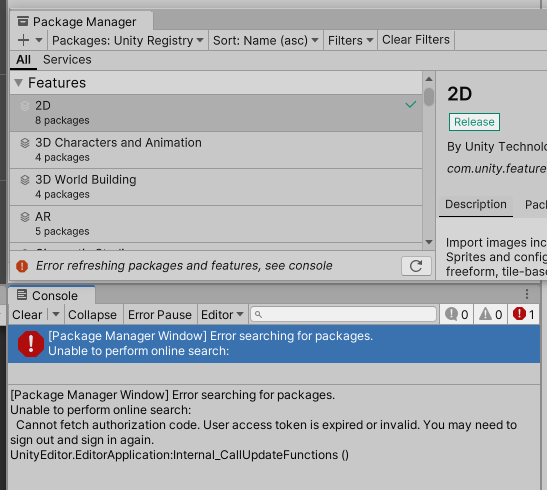Screen dimensions: 547x490
Task: Click the Console Clear button
Action: tap(27, 315)
